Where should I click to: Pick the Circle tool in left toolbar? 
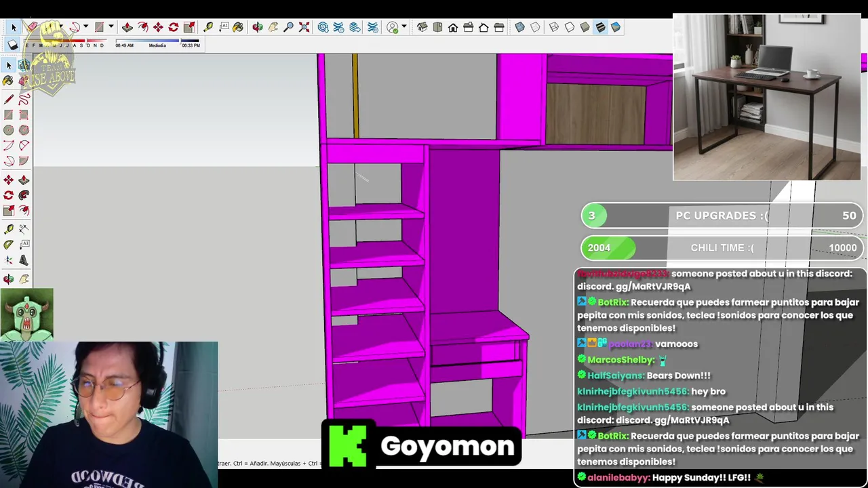click(x=9, y=130)
